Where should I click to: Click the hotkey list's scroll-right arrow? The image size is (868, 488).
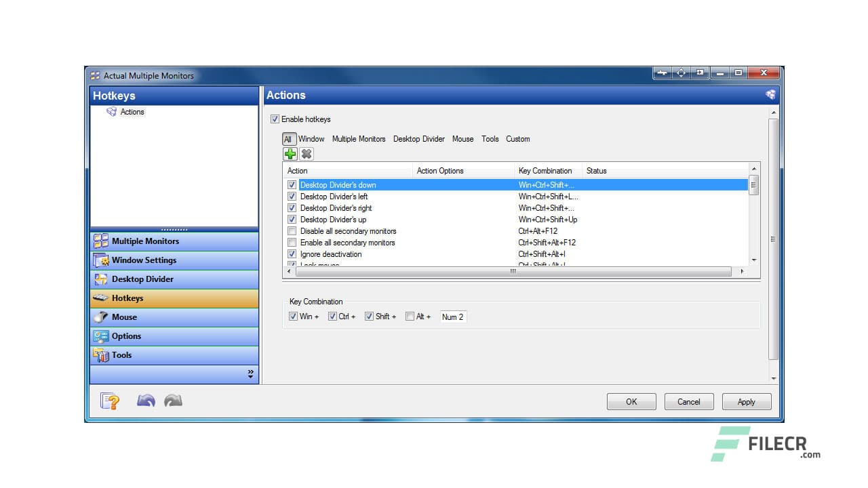tap(742, 271)
